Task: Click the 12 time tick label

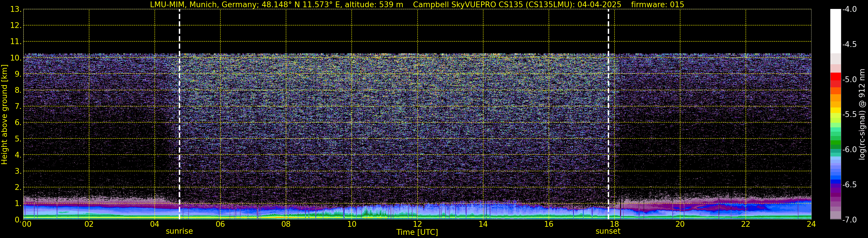Action: click(x=417, y=224)
